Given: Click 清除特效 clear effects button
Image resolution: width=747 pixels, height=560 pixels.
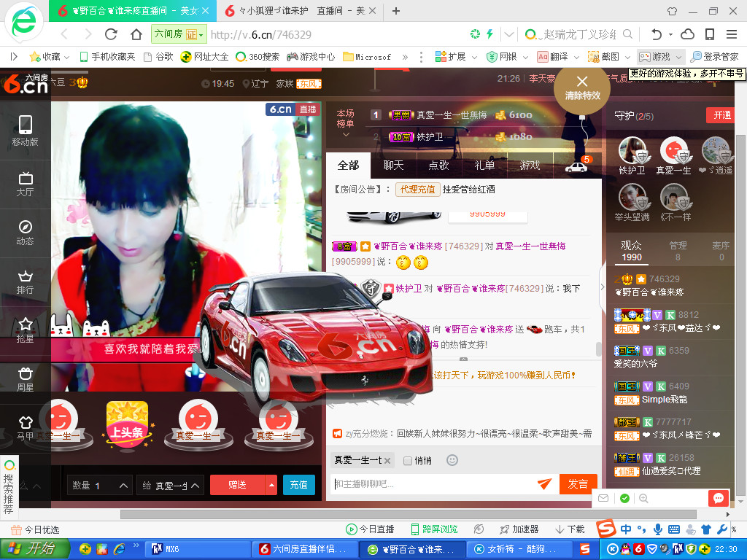Looking at the screenshot, I should coord(582,88).
